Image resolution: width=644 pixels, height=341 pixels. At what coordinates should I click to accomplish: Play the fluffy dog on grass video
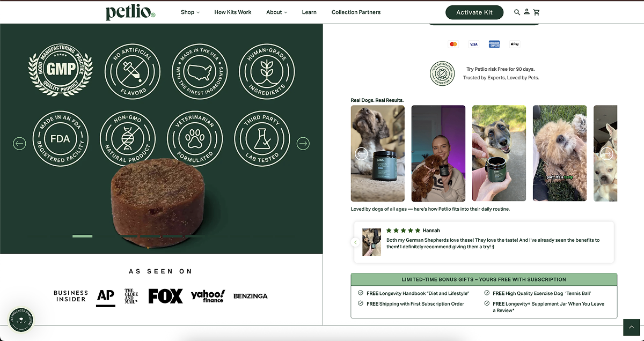(560, 153)
